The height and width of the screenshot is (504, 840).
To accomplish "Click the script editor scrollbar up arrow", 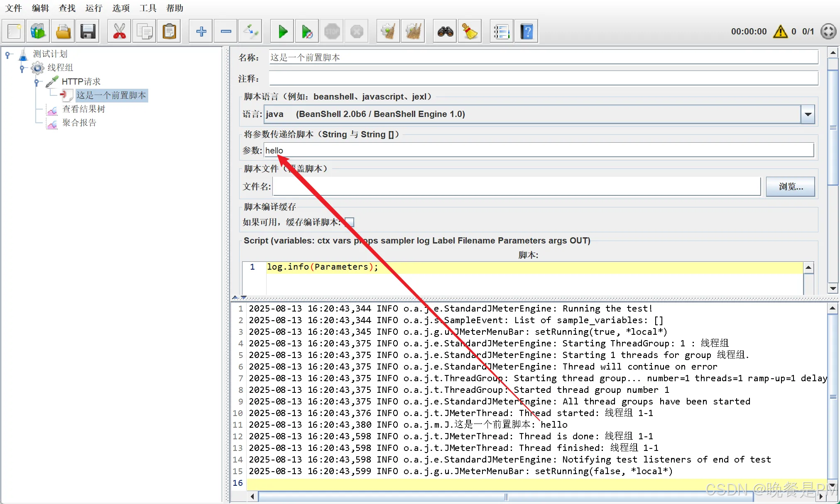I will point(808,268).
